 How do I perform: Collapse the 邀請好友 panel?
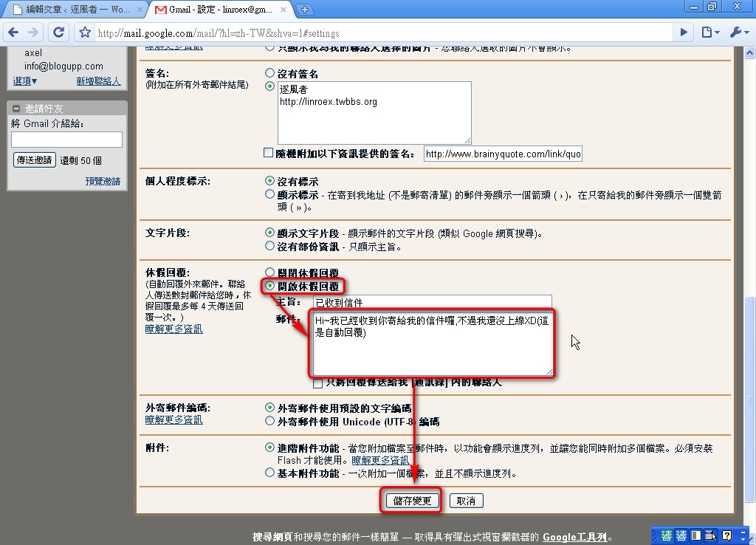coord(16,109)
